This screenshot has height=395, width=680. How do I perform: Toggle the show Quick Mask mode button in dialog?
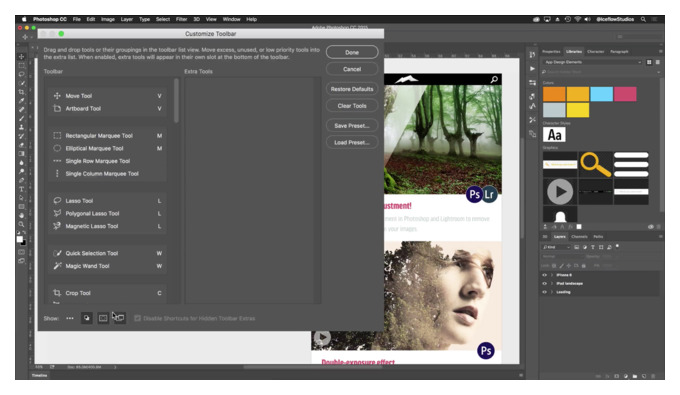click(103, 318)
